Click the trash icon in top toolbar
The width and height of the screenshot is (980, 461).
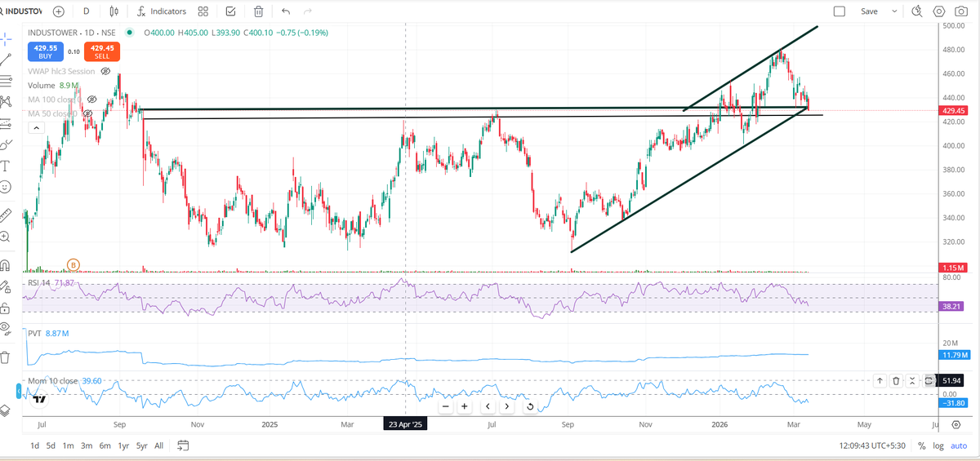258,11
